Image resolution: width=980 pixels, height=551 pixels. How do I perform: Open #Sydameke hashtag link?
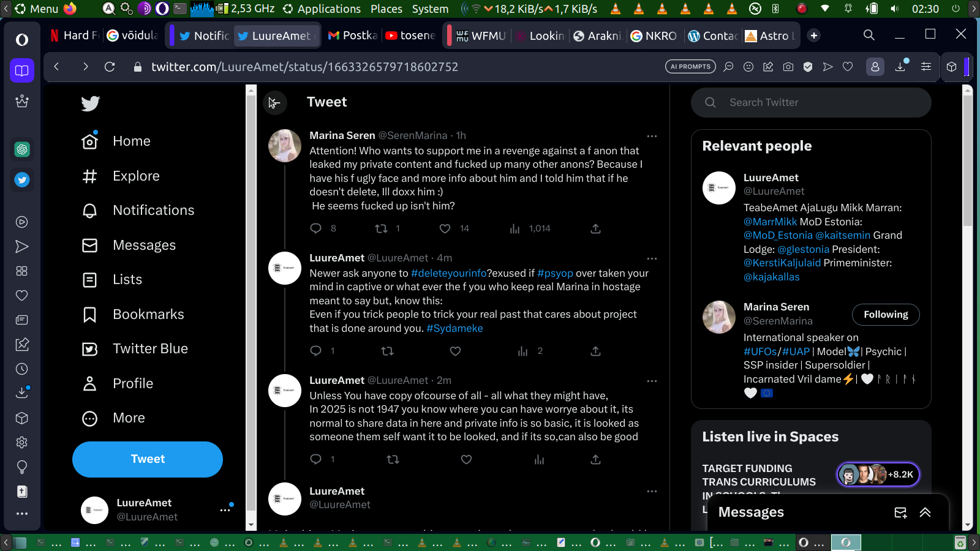tap(454, 329)
